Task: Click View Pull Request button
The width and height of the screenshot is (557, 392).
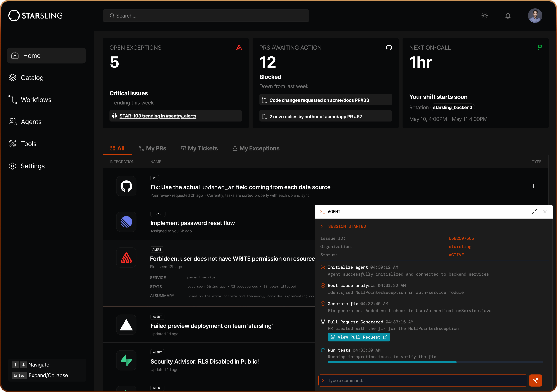Action: [x=359, y=337]
